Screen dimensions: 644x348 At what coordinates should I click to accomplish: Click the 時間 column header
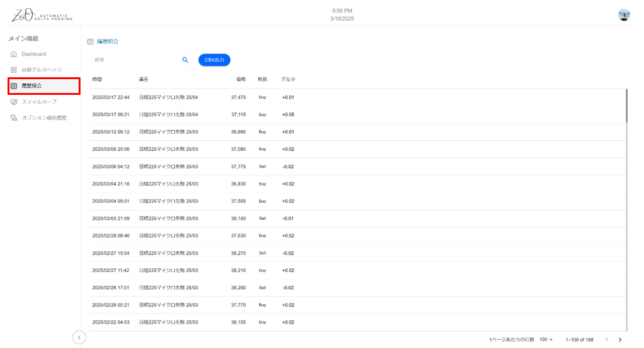tap(97, 79)
